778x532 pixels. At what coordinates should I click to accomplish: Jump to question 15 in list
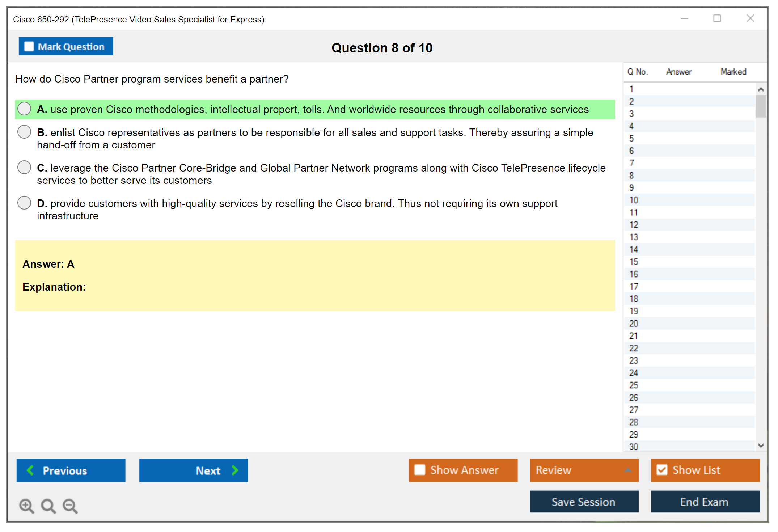pyautogui.click(x=634, y=262)
